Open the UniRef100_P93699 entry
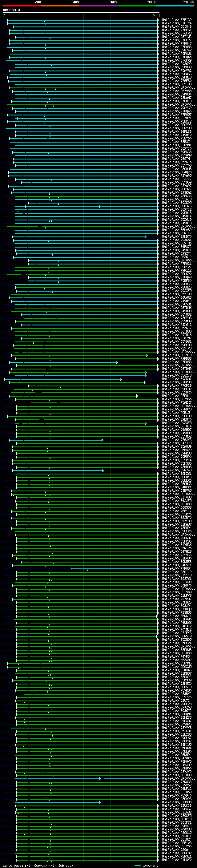 pos(177,64)
